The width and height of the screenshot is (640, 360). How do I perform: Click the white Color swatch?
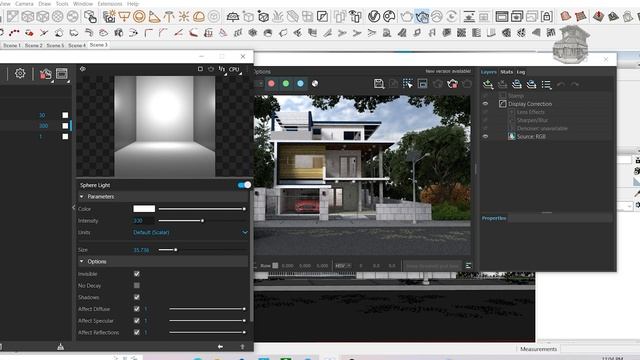click(x=144, y=209)
